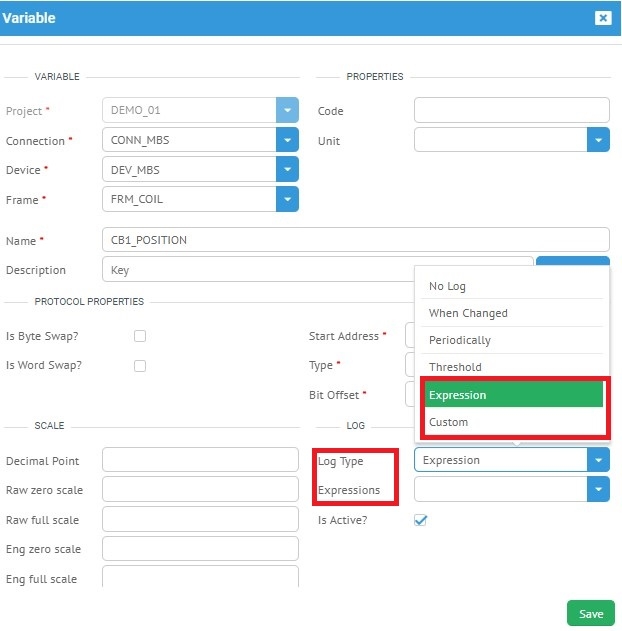The height and width of the screenshot is (631, 622).
Task: Open the Log Type dropdown arrow
Action: pos(598,460)
